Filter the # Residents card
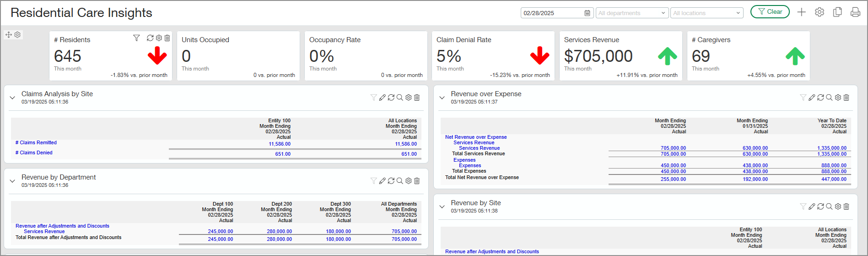The height and width of the screenshot is (256, 868). coord(136,38)
